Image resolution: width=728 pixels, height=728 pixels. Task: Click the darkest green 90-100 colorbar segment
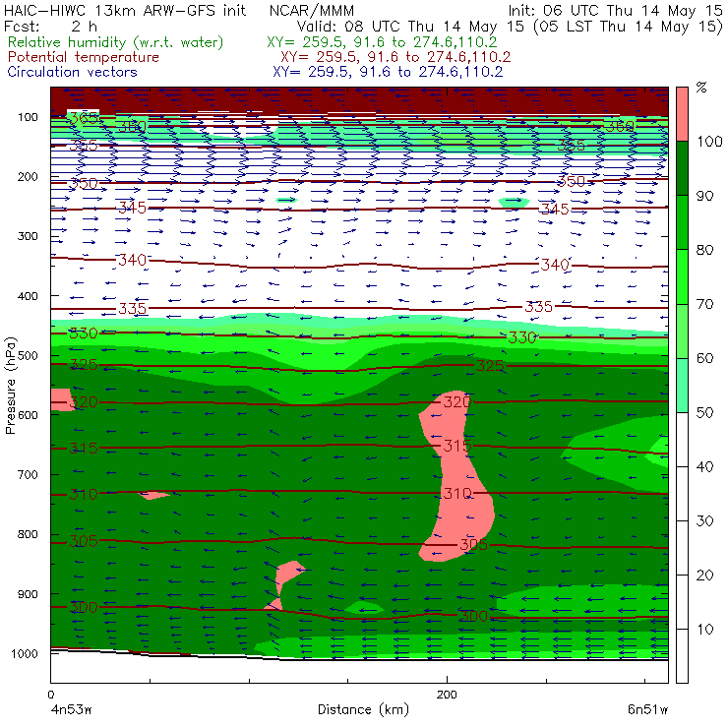(x=682, y=168)
